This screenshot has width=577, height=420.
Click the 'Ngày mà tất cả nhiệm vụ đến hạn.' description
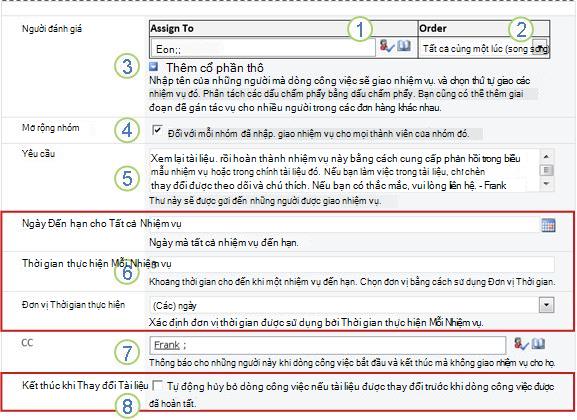(223, 243)
